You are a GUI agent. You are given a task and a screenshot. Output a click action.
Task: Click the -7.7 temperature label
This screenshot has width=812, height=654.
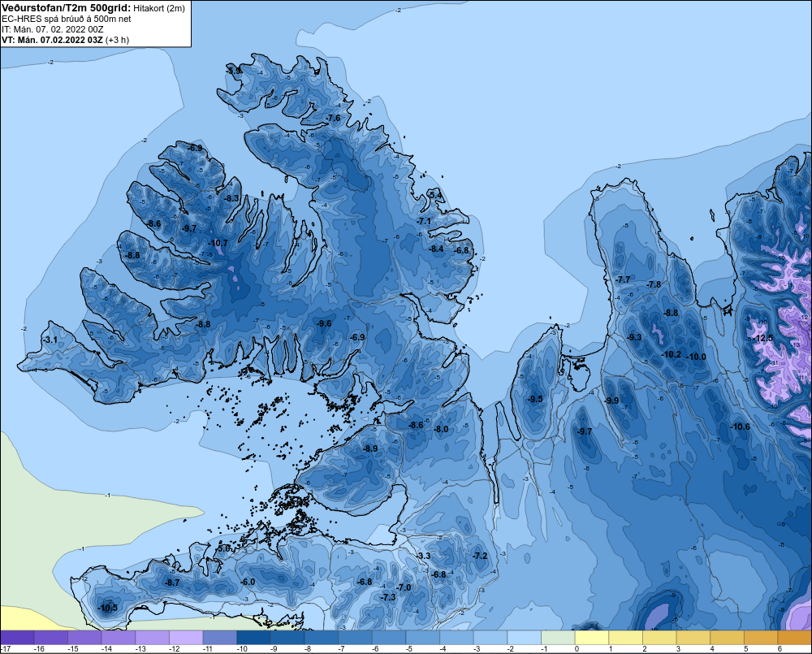click(x=623, y=279)
